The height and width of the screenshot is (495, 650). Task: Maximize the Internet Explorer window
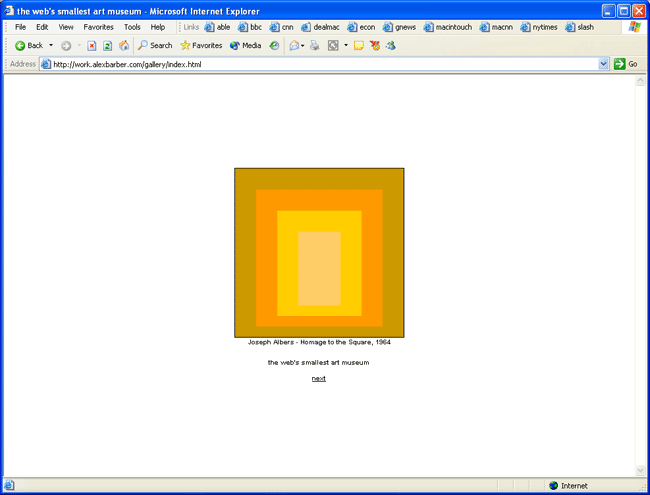click(624, 11)
